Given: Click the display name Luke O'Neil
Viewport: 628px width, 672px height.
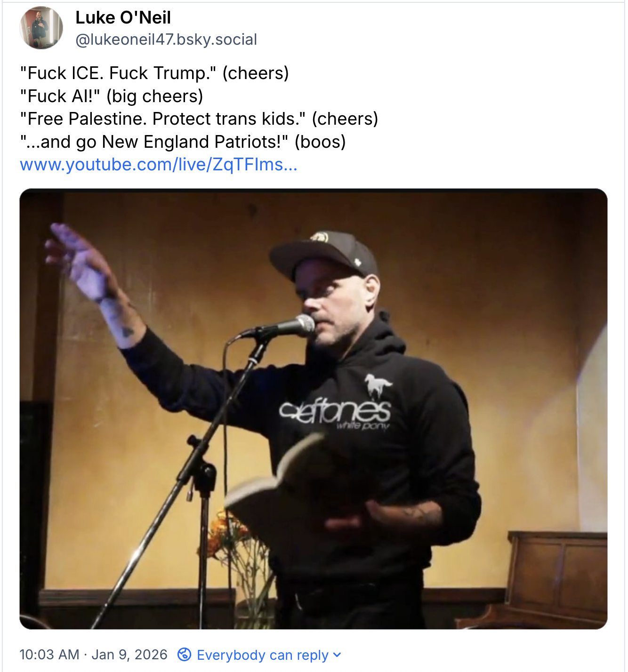Looking at the screenshot, I should [123, 18].
